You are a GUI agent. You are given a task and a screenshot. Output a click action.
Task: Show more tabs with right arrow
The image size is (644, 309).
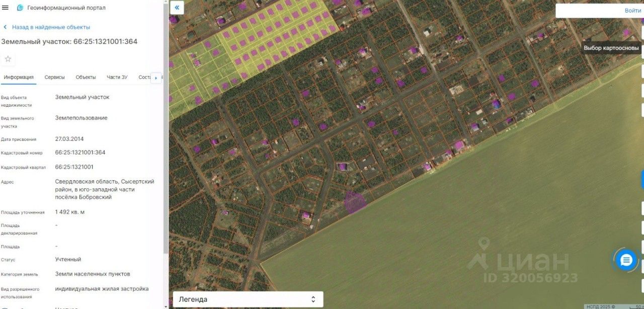pyautogui.click(x=156, y=78)
